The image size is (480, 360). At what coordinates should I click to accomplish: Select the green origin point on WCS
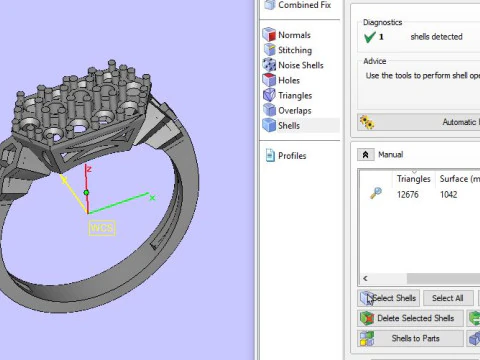pos(86,193)
